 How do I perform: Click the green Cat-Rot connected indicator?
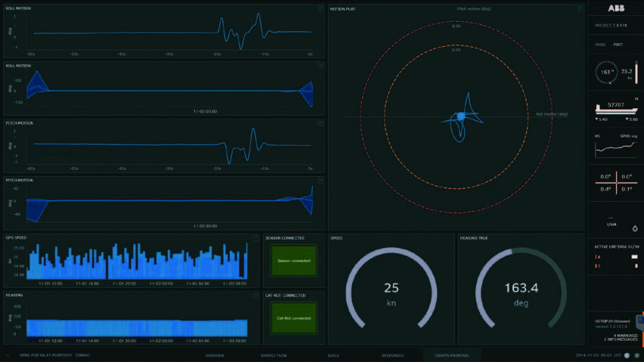point(294,318)
